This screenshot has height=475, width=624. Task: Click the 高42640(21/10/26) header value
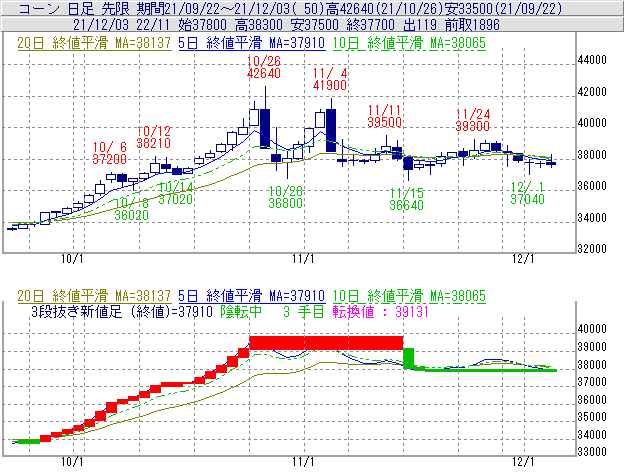[385, 8]
